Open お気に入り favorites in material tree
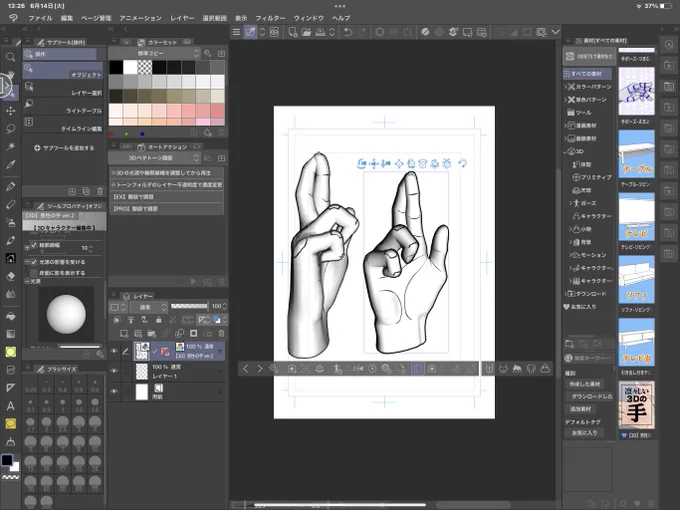The image size is (680, 510). (580, 307)
